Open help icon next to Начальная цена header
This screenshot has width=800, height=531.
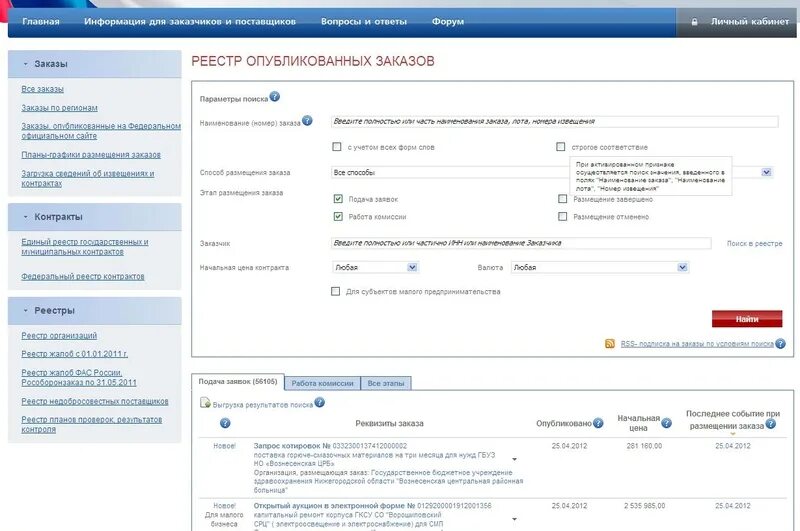[666, 423]
